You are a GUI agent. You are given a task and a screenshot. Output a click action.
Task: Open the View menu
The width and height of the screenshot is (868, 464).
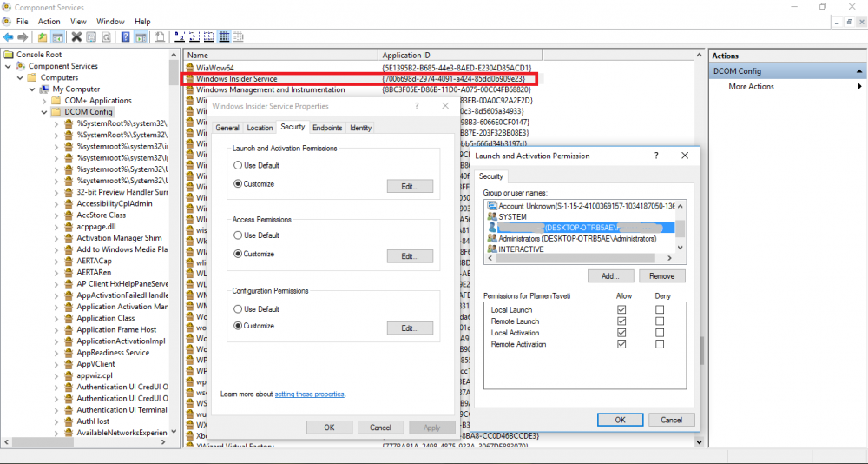(79, 22)
